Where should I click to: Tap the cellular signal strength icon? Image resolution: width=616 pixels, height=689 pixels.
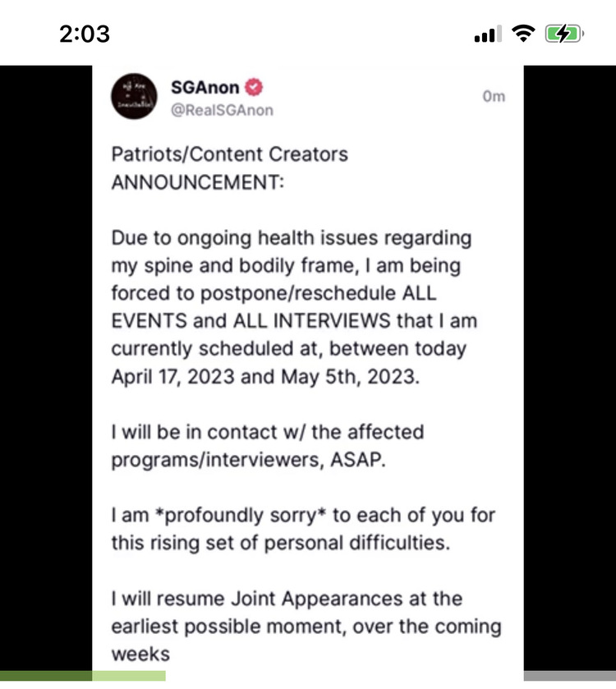tap(488, 34)
